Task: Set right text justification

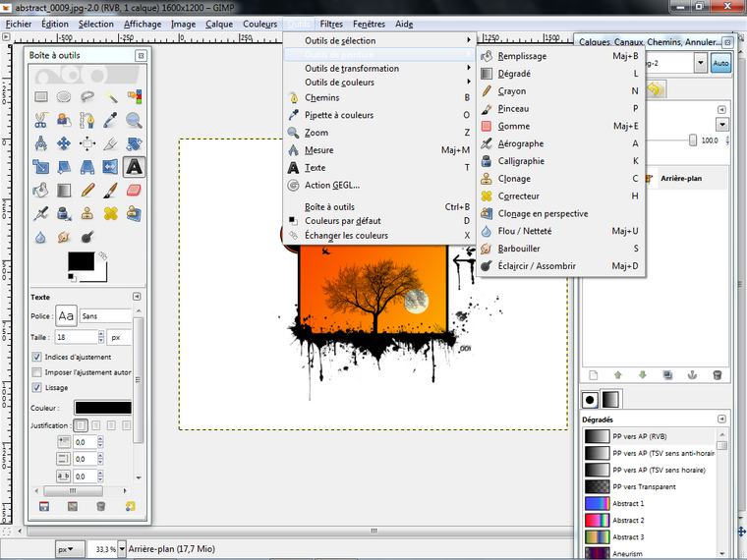Action: [96, 425]
